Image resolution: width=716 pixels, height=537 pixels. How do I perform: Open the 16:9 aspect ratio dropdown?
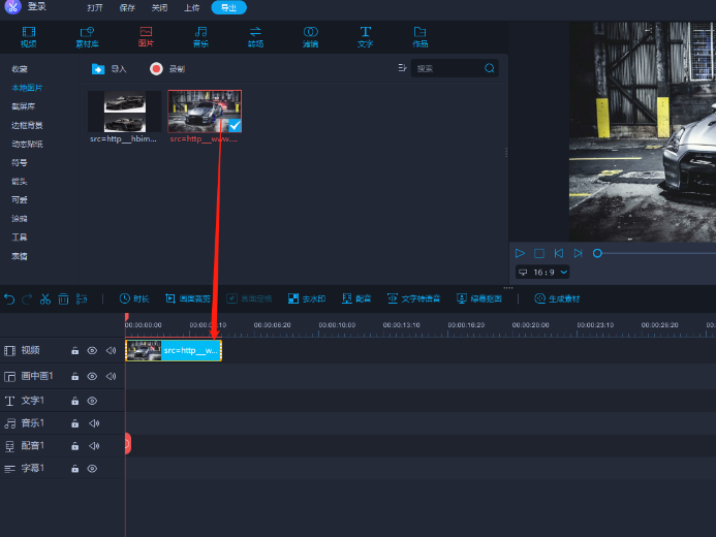point(542,272)
